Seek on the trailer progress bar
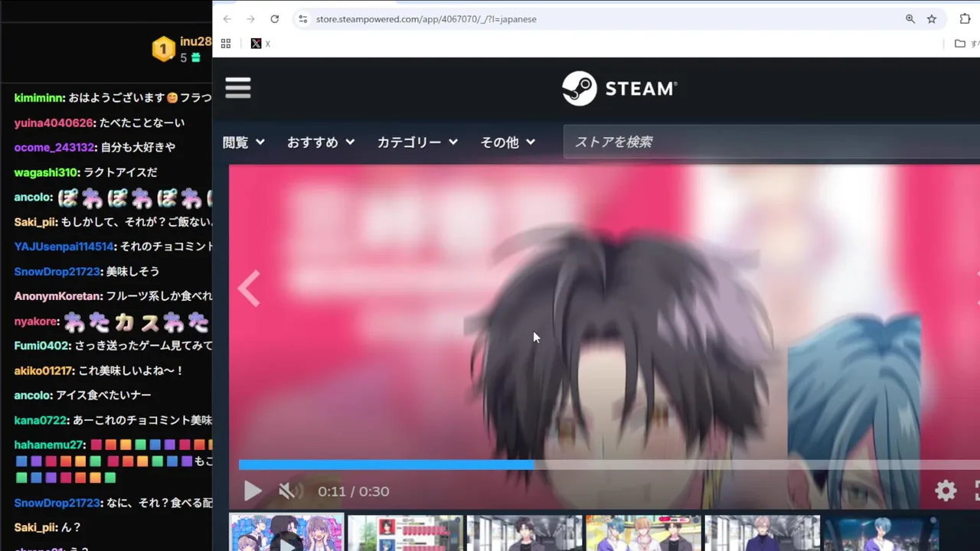The width and height of the screenshot is (980, 551). pyautogui.click(x=609, y=465)
